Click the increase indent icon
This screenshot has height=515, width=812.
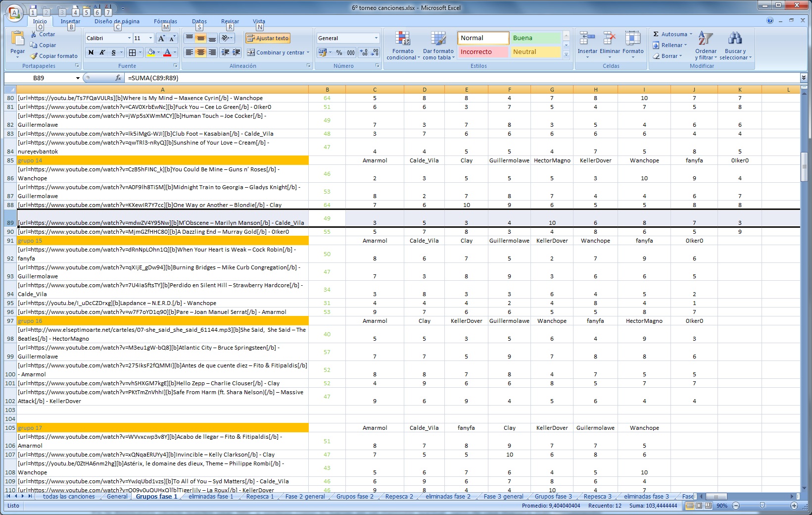pos(236,52)
